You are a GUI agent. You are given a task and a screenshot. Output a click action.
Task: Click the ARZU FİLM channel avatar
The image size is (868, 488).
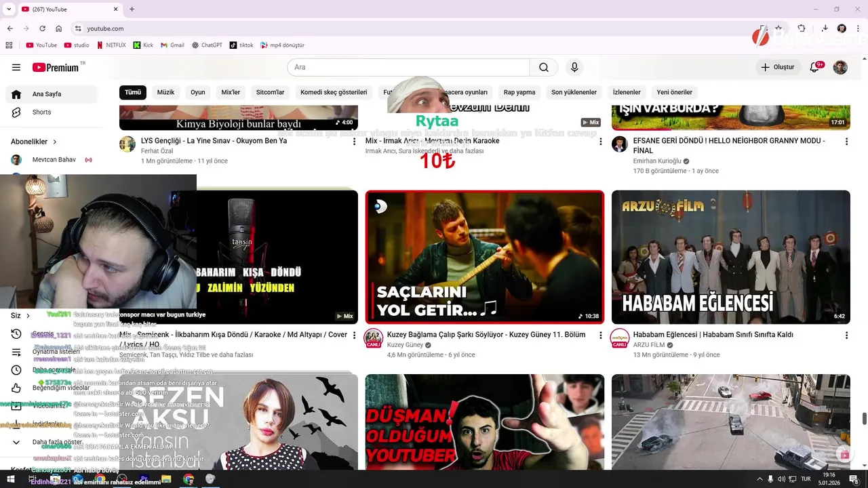620,338
